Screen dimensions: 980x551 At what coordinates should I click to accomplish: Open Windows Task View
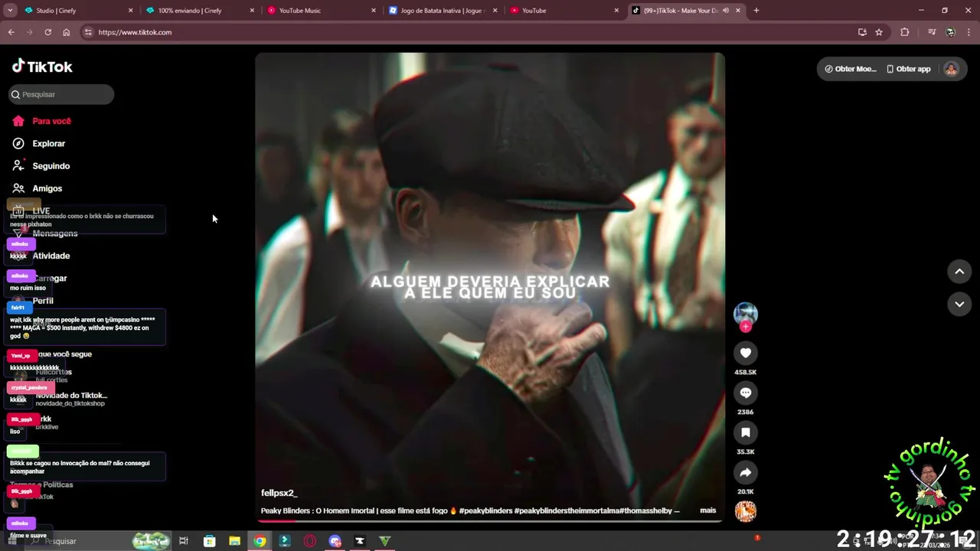[x=184, y=541]
